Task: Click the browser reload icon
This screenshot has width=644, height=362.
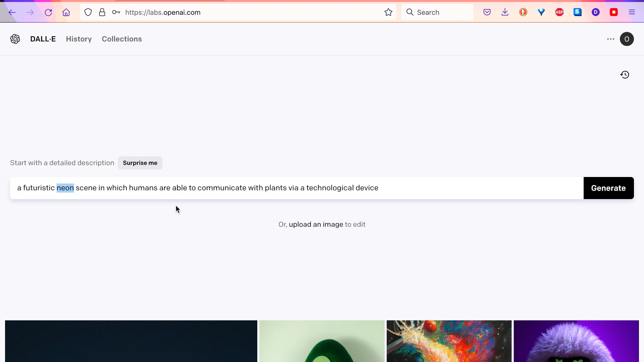Action: [x=48, y=12]
